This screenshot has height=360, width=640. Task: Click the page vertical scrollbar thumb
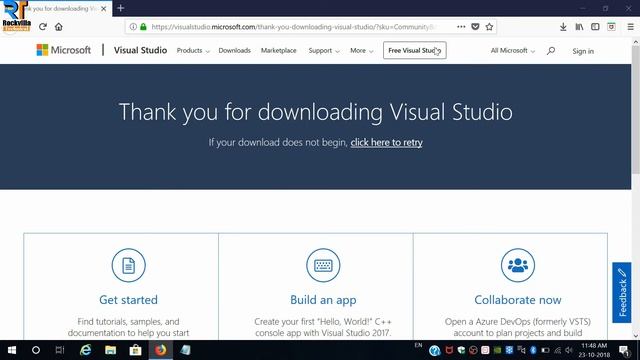[636, 110]
